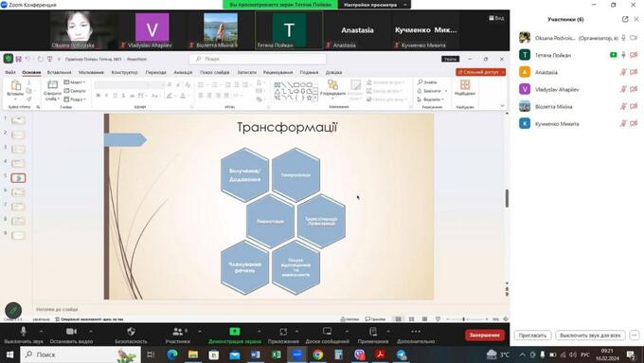This screenshot has height=363, width=644.
Task: Open the Вставлення ribbon tab
Action: 59,72
